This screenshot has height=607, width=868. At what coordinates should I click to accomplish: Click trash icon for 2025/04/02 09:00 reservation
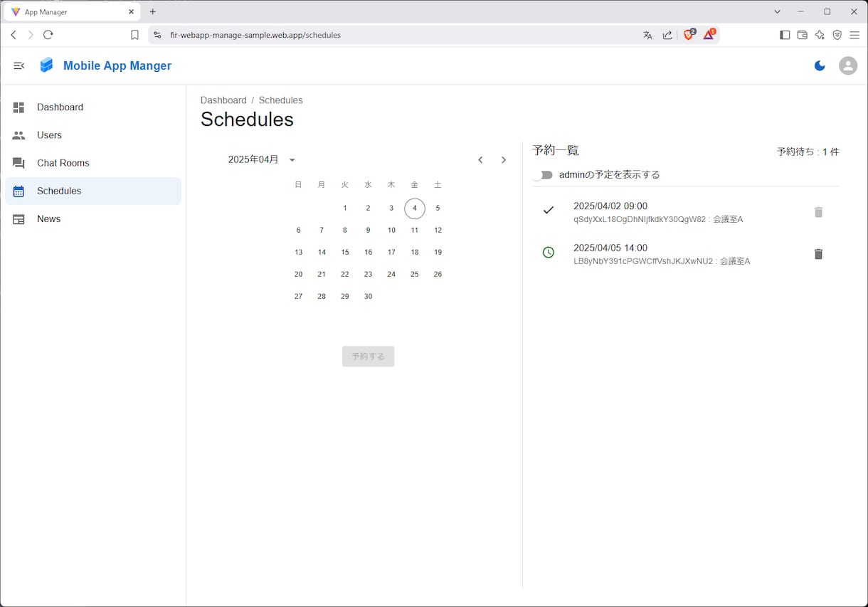818,212
